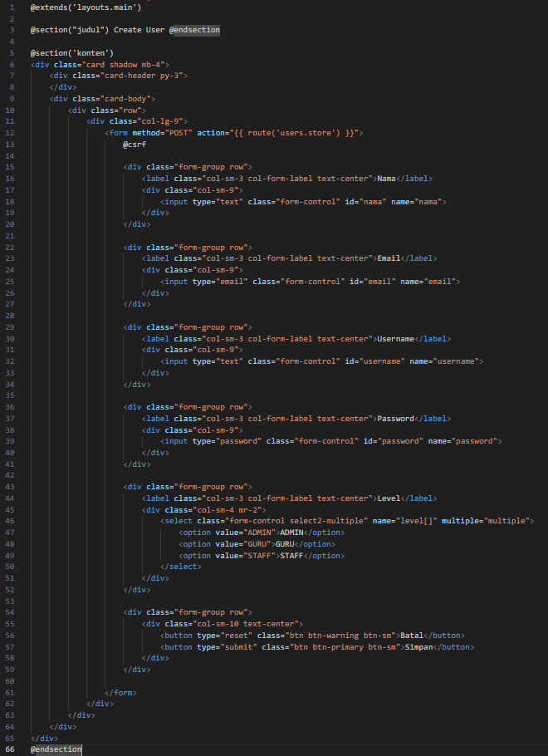Screen dimensions: 548x756
Task: Click line number 28 in the gutter
Action: (x=10, y=316)
